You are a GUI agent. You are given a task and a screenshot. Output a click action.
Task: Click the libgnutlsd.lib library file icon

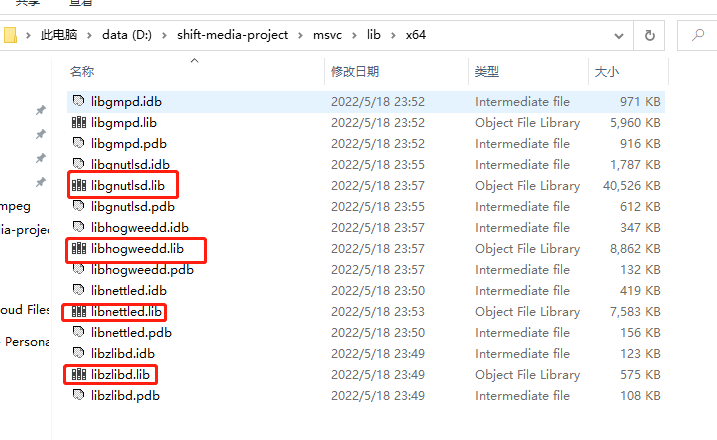79,185
